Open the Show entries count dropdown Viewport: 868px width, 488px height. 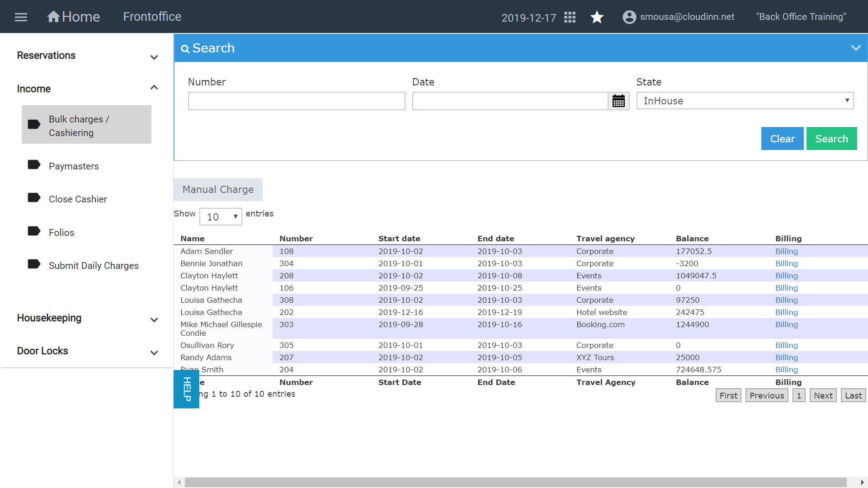[x=221, y=217]
